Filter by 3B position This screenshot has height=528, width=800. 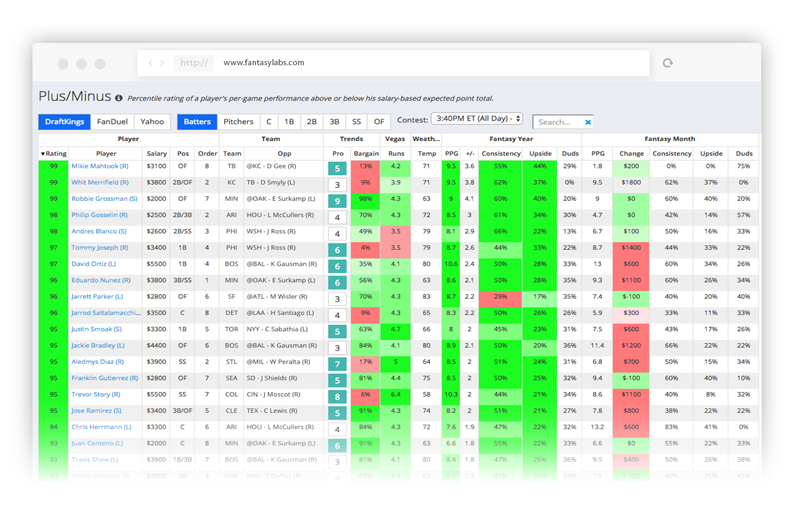point(334,121)
